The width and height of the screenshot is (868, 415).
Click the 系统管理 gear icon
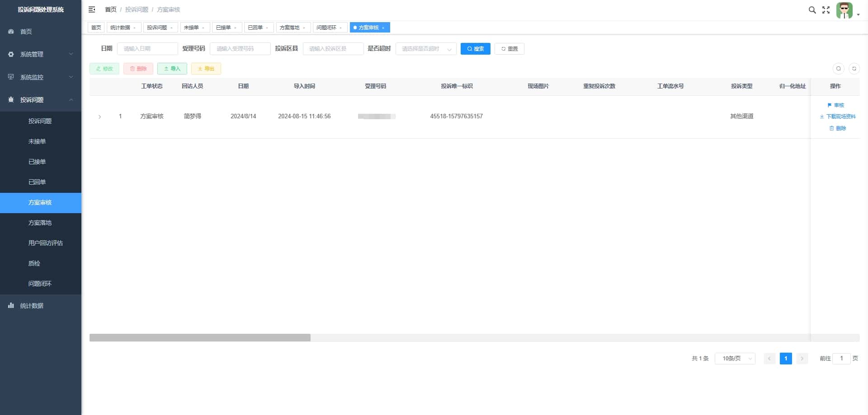click(11, 54)
